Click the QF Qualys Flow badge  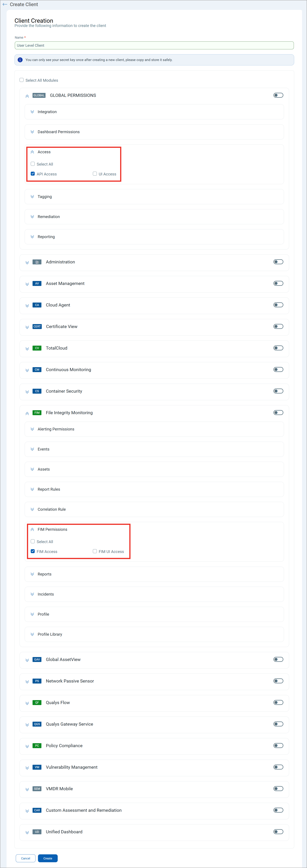click(x=37, y=703)
